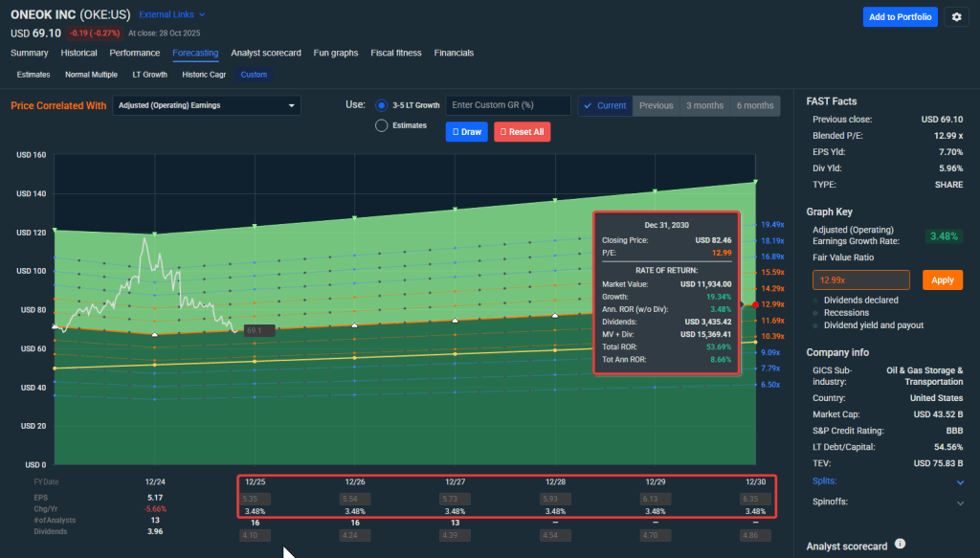Expand the Splits section

(x=960, y=482)
